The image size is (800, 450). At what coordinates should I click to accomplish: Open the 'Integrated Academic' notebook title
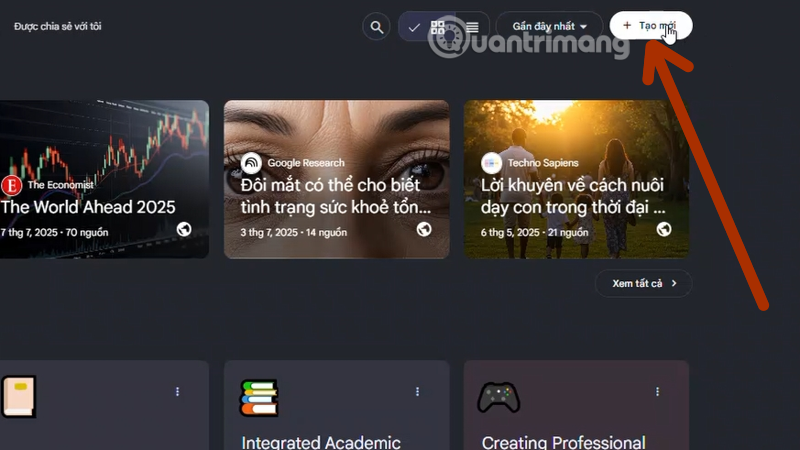click(321, 442)
